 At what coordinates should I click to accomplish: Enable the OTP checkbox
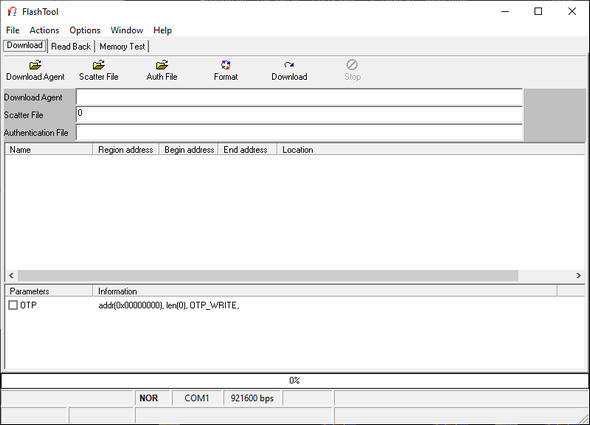13,305
